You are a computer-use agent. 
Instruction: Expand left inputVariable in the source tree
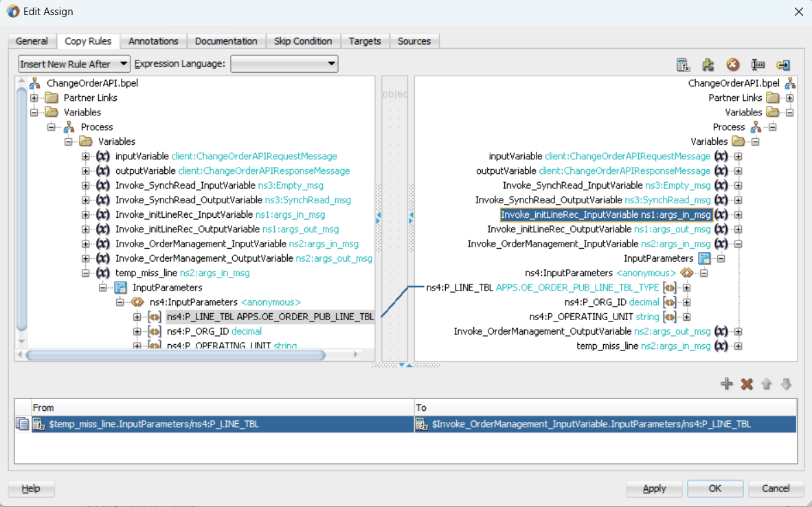pyautogui.click(x=85, y=156)
